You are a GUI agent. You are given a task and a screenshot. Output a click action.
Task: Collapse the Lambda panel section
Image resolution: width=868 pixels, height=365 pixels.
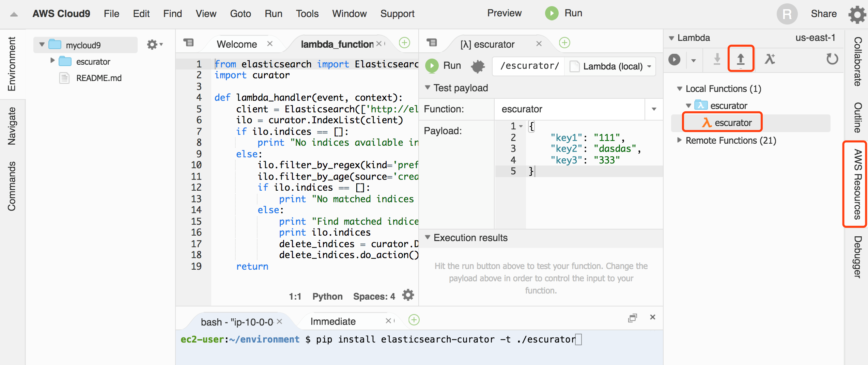[x=671, y=38]
